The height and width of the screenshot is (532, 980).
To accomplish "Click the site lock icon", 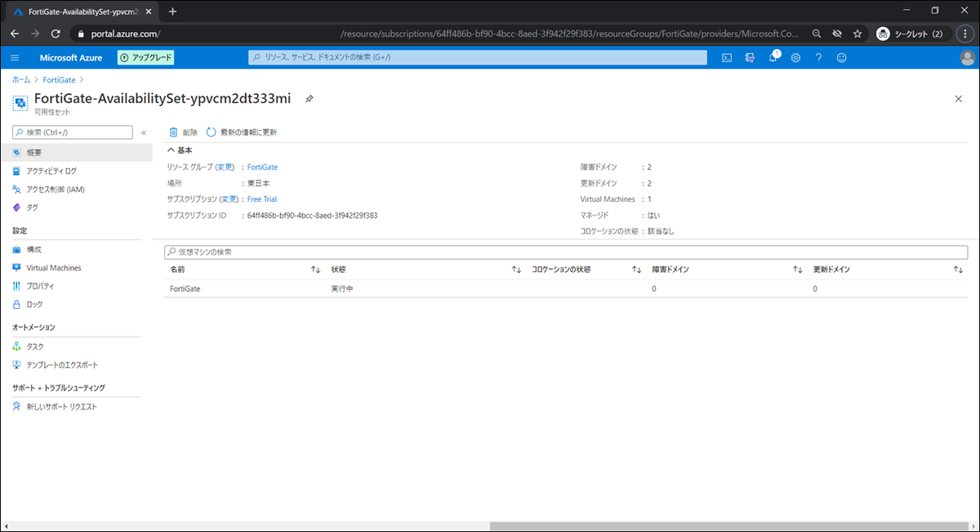I will pyautogui.click(x=80, y=34).
